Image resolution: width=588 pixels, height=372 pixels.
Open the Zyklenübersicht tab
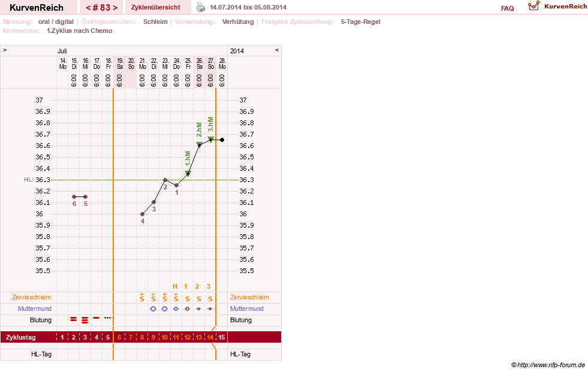point(156,7)
